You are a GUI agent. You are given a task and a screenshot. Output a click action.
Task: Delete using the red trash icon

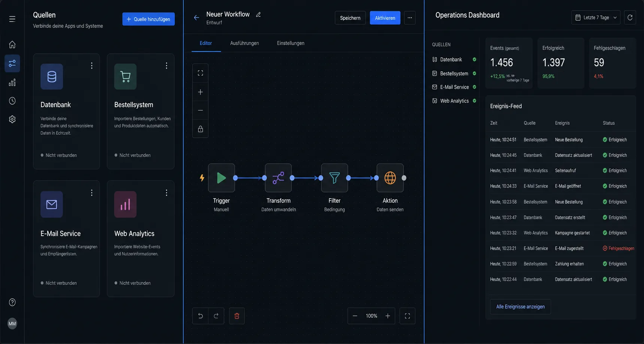[237, 316]
